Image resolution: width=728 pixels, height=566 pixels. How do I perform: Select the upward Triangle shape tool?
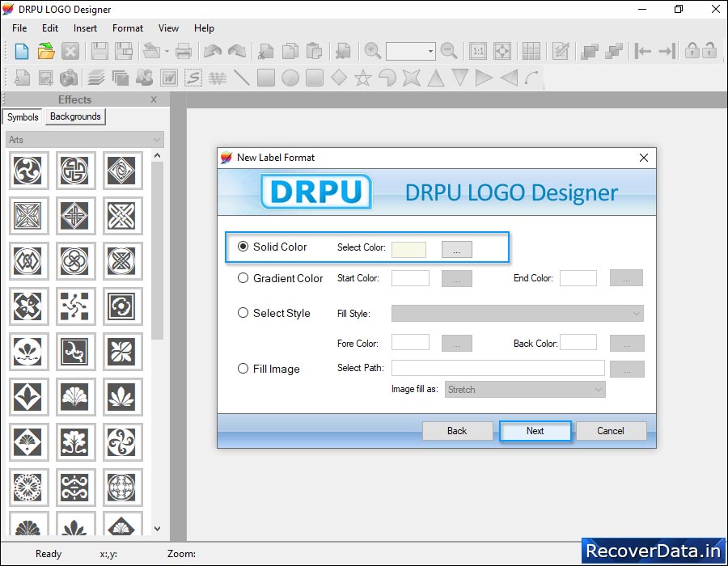[435, 78]
